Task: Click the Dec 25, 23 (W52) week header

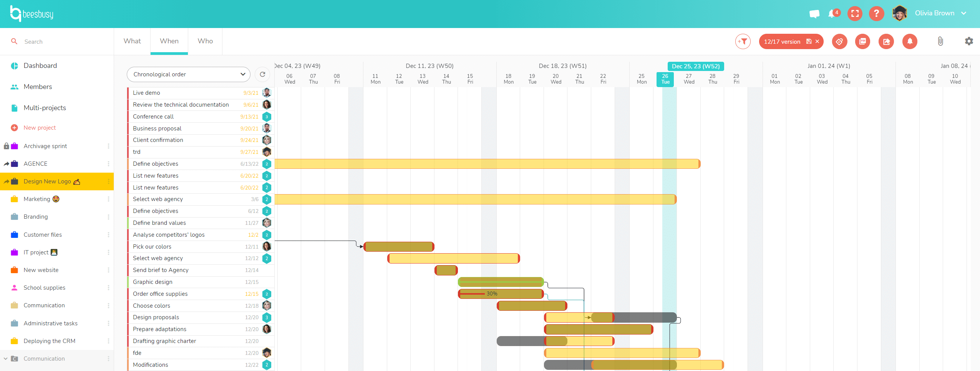Action: click(x=696, y=66)
